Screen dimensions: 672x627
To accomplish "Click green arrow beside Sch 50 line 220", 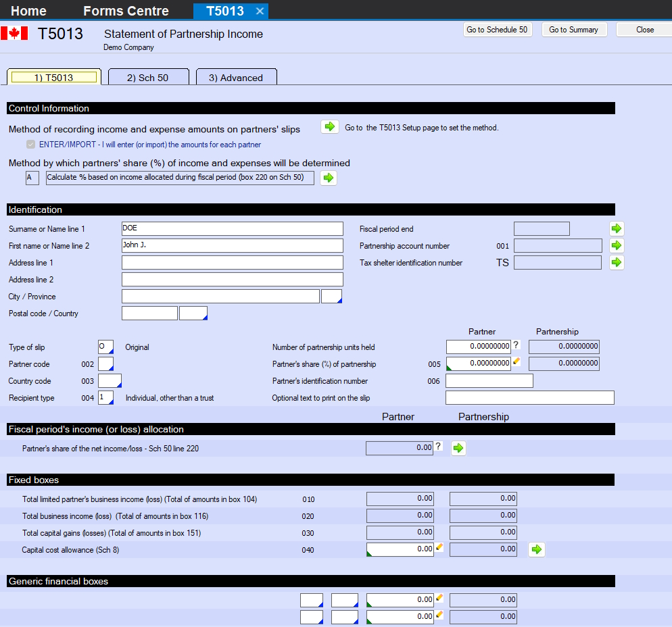I will coord(458,448).
